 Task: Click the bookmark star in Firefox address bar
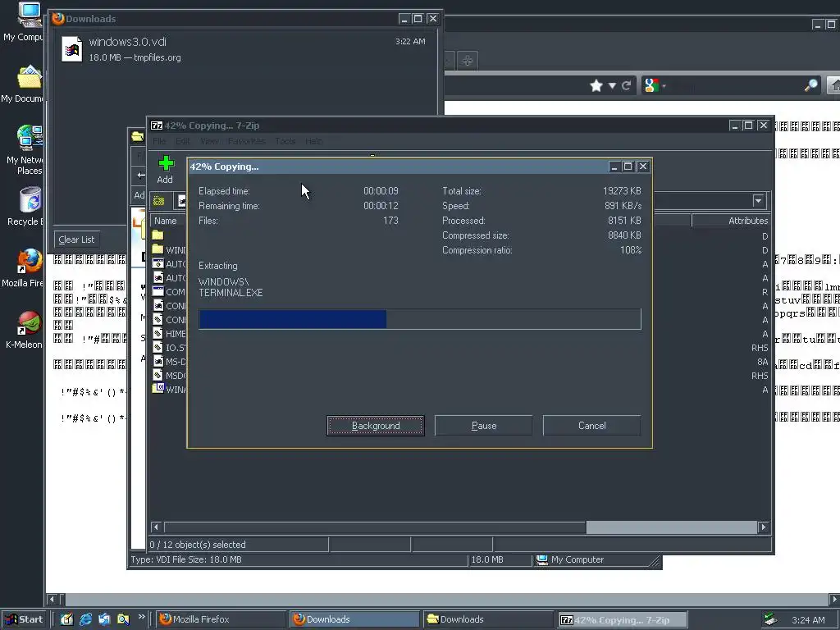coord(596,85)
